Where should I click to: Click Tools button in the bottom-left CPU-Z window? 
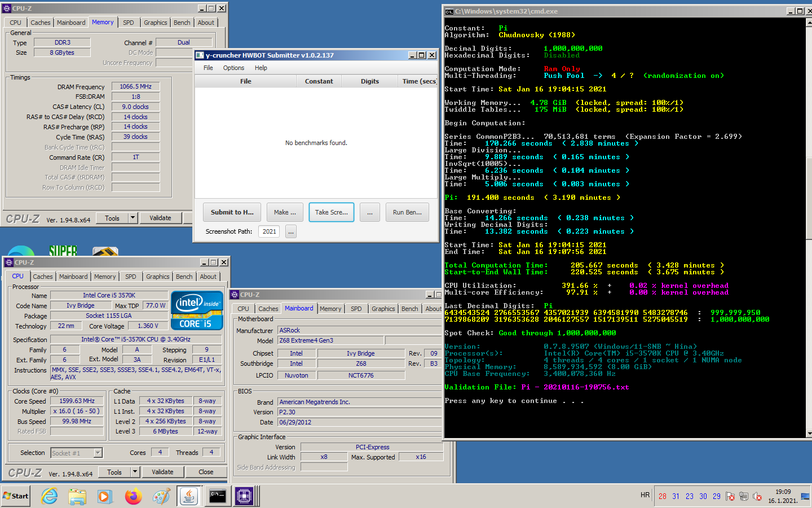click(114, 472)
